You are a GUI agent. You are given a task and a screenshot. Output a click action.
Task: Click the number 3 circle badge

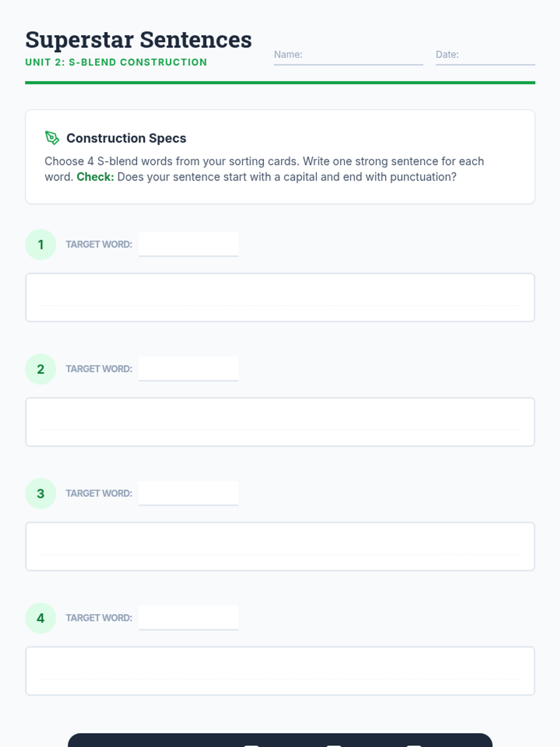coord(41,493)
